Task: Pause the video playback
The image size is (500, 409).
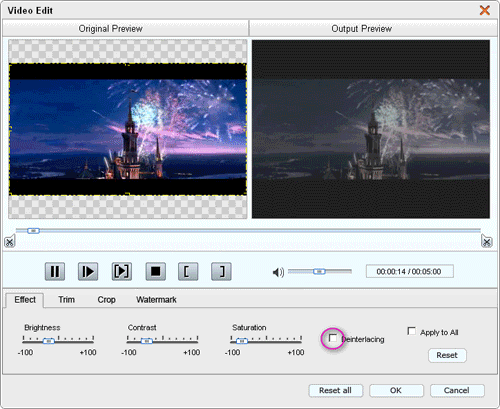Action: (x=55, y=271)
